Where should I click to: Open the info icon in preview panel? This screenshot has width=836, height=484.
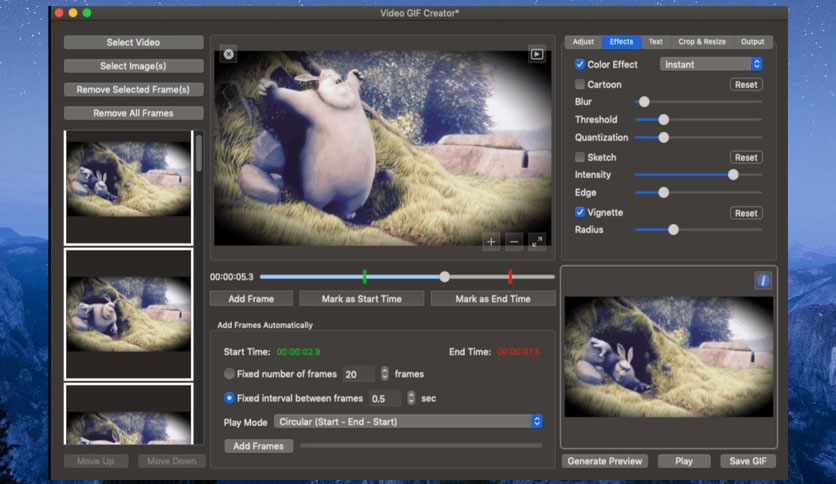point(763,280)
